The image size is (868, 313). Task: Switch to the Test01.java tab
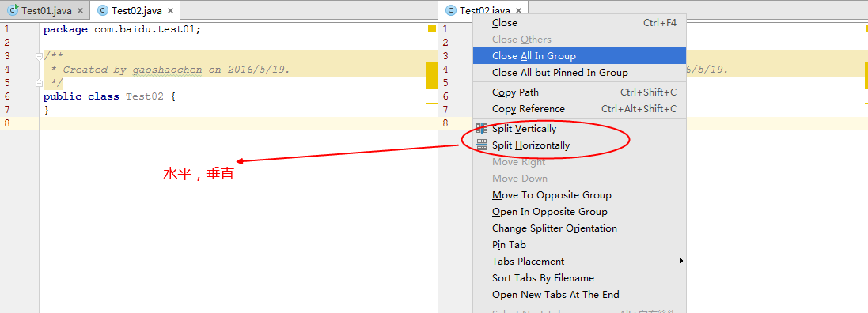point(46,10)
